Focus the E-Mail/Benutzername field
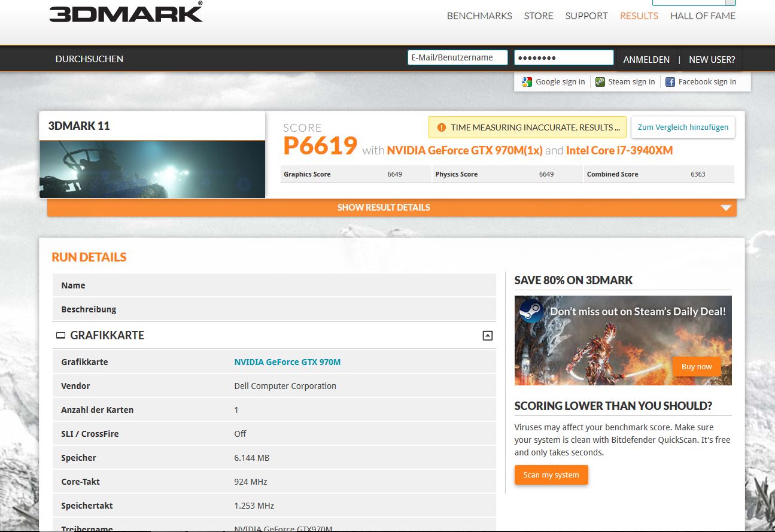This screenshot has width=775, height=532. pyautogui.click(x=457, y=57)
